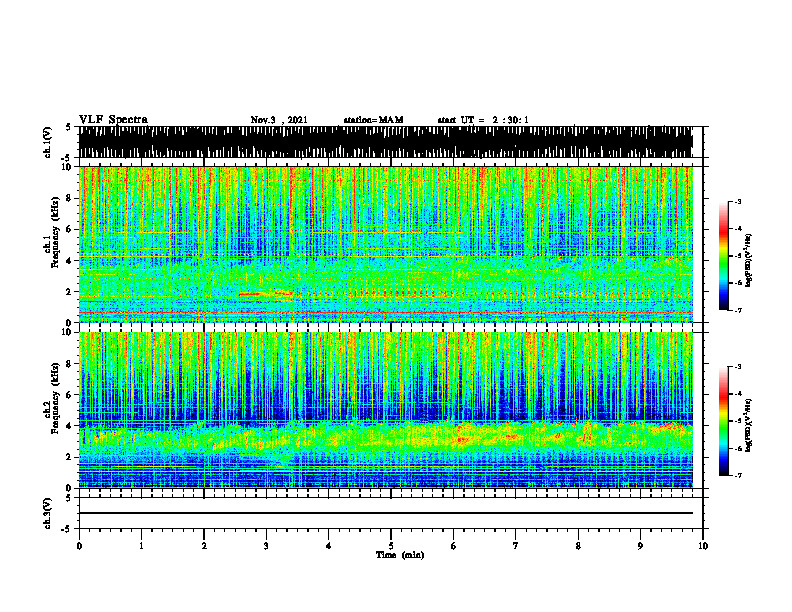
Task: Click the "-7" label on ch.2 color scale
Action: click(x=738, y=475)
